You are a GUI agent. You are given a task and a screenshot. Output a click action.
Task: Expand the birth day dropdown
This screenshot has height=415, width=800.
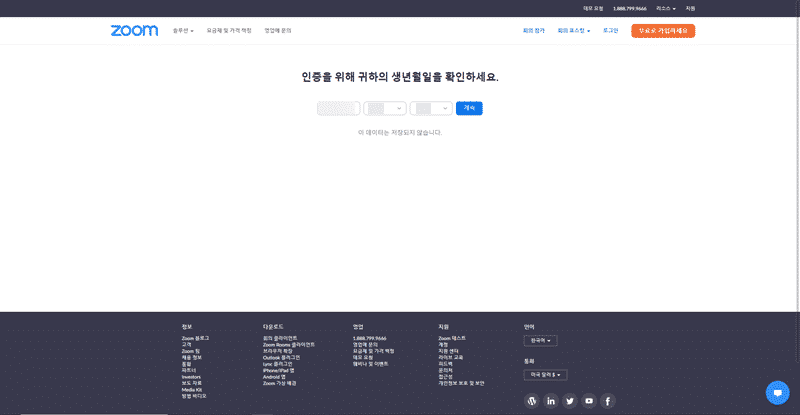click(431, 108)
